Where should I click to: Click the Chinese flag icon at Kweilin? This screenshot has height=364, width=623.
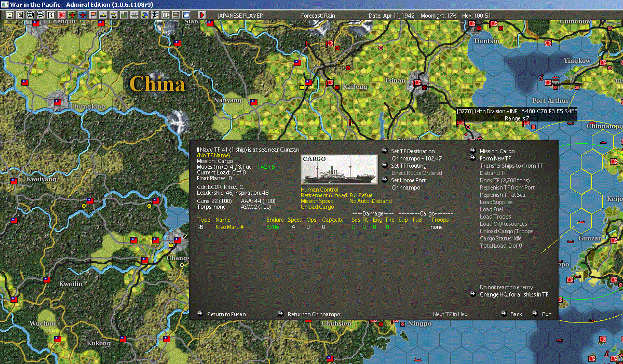pyautogui.click(x=46, y=279)
